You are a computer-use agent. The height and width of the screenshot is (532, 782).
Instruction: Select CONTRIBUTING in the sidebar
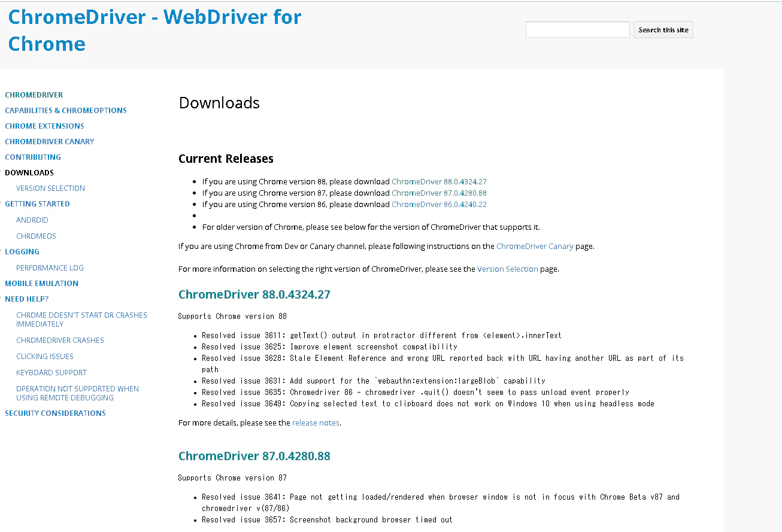33,157
